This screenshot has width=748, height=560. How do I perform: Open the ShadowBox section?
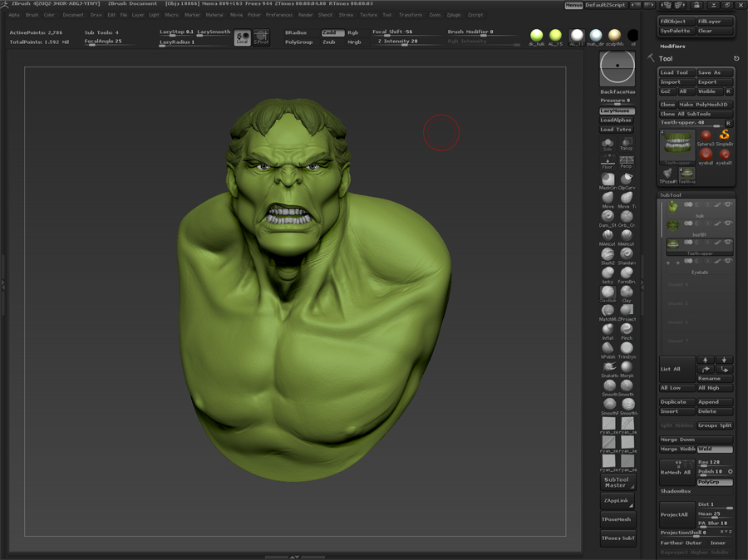point(676,491)
